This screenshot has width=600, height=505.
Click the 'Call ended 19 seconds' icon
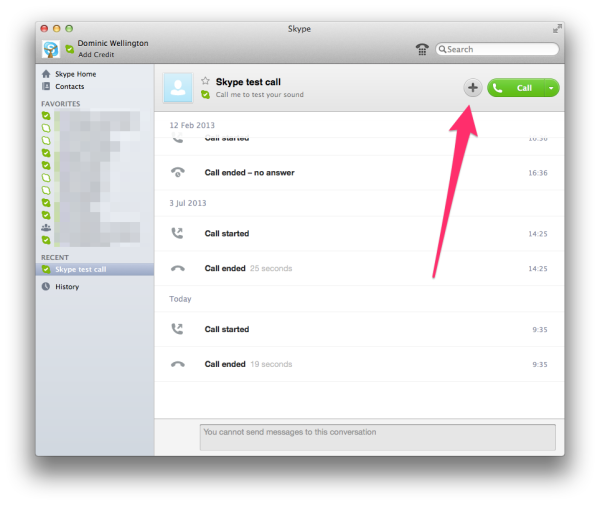click(178, 364)
